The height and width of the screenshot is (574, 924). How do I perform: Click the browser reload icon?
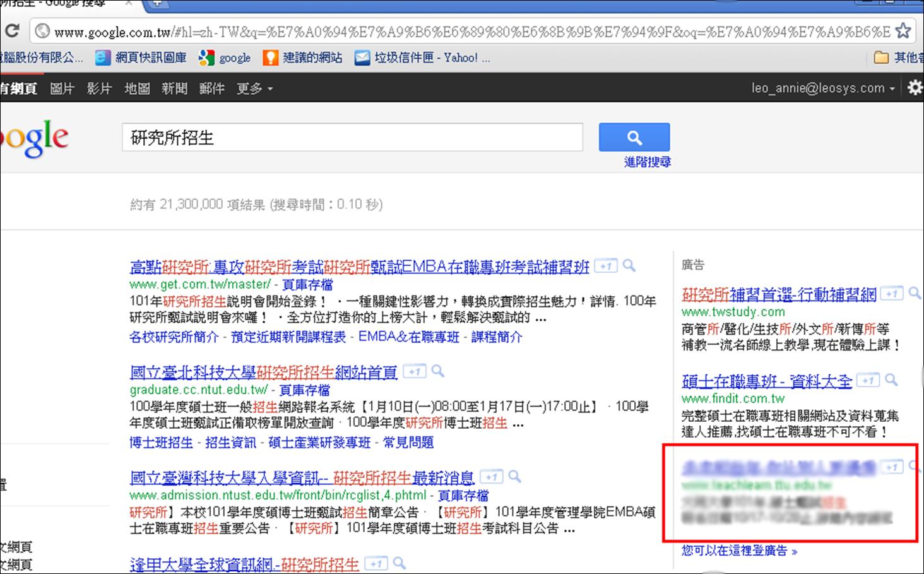(x=12, y=30)
